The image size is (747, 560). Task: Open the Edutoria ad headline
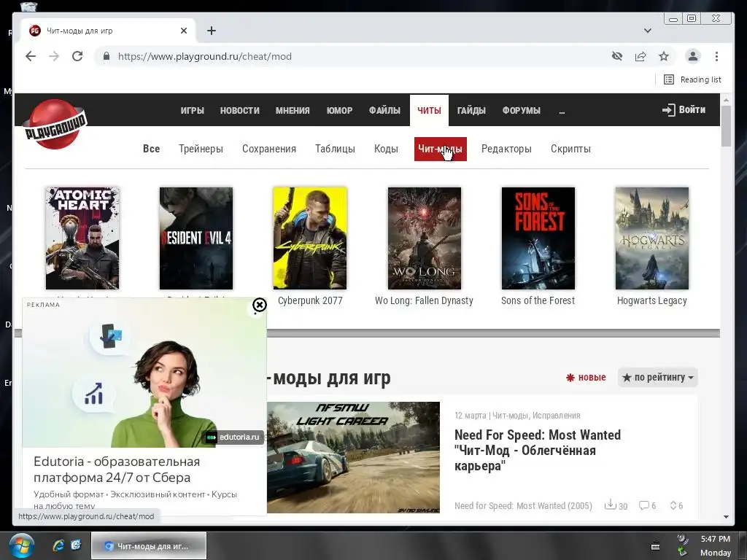click(x=117, y=470)
